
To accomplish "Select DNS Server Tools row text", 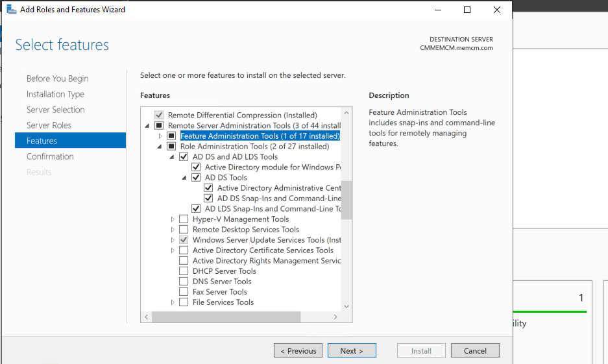I will pyautogui.click(x=222, y=282).
